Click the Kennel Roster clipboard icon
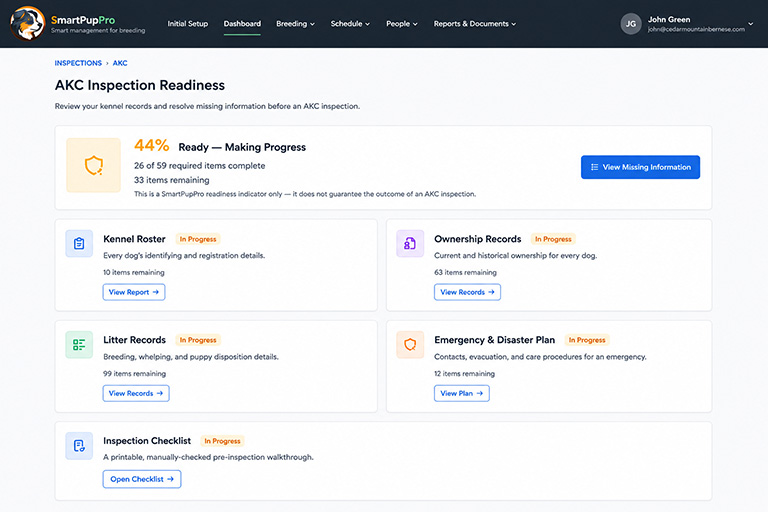 tap(79, 244)
